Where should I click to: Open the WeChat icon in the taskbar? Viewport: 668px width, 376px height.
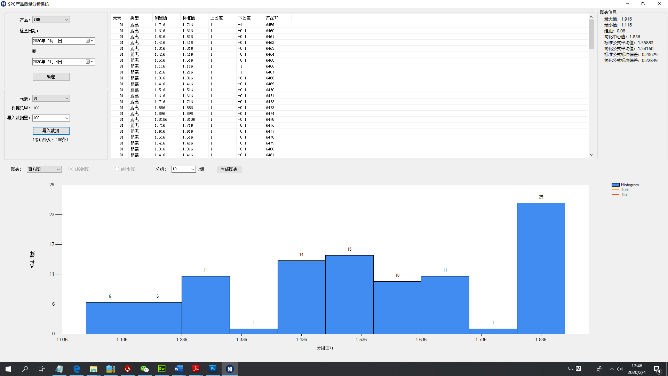coord(144,369)
